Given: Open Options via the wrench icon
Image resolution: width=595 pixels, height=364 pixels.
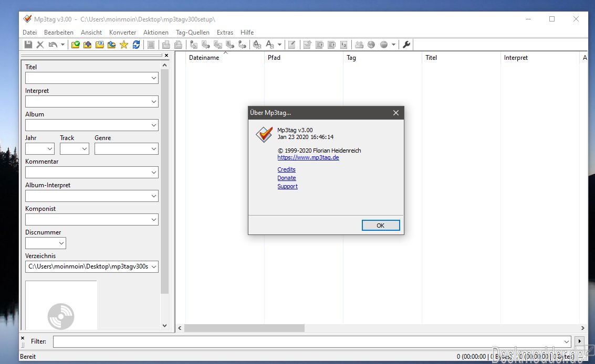Looking at the screenshot, I should (x=406, y=45).
